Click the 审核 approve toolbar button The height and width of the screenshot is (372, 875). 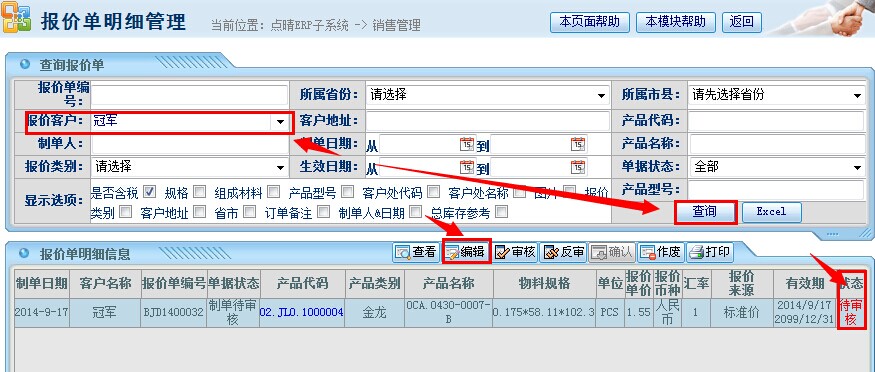point(515,252)
